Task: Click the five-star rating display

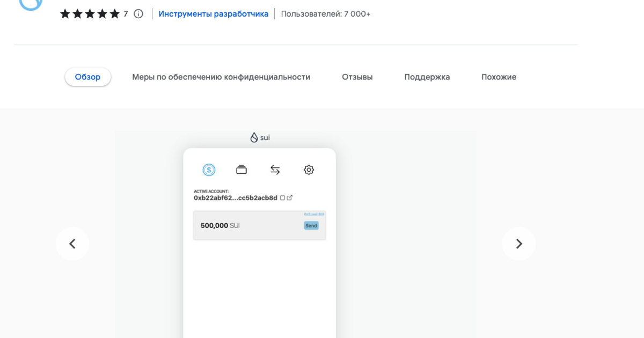Action: click(x=90, y=14)
